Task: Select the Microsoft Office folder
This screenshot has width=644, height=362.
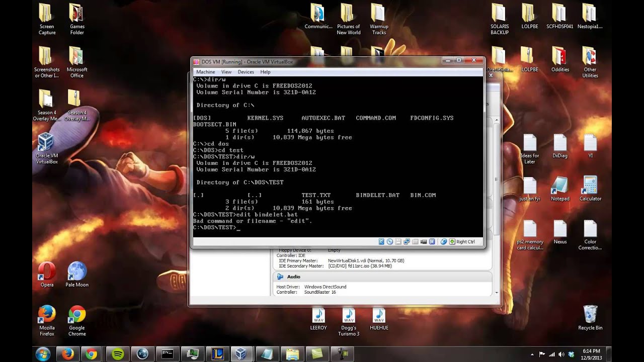Action: click(x=77, y=62)
